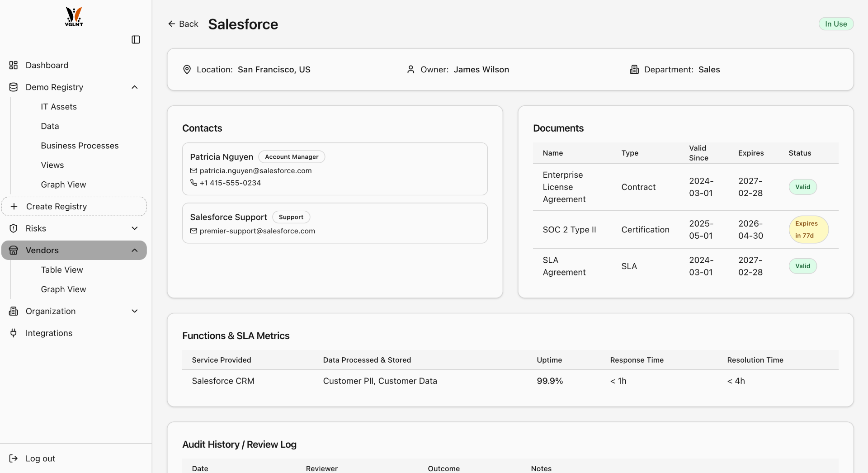Expand the Risks section

coord(134,228)
